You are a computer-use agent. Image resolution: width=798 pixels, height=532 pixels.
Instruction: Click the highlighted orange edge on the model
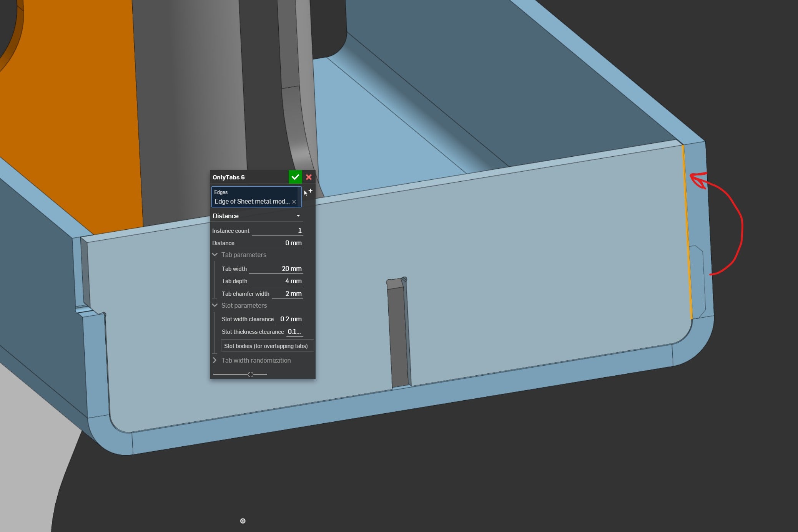coord(687,232)
